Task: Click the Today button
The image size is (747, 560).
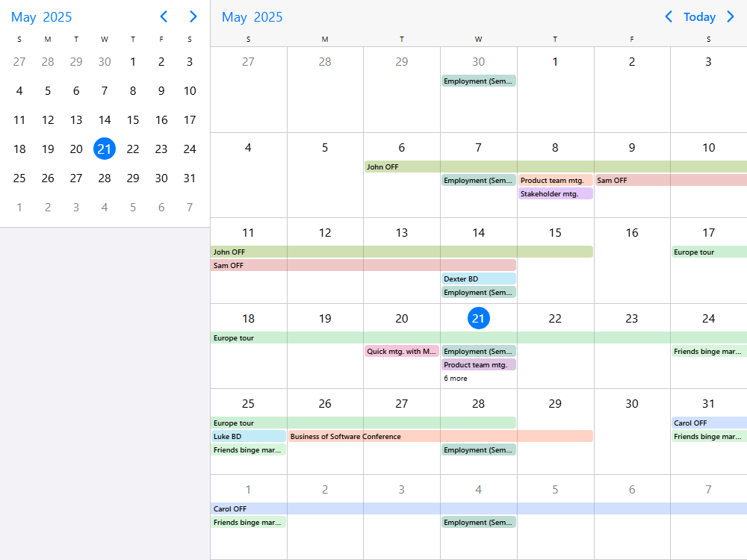Action: click(699, 16)
